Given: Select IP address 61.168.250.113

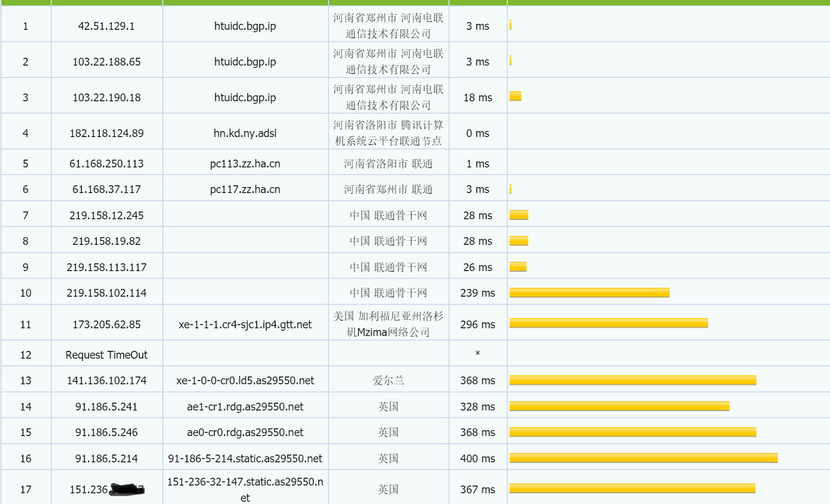Looking at the screenshot, I should tap(106, 164).
